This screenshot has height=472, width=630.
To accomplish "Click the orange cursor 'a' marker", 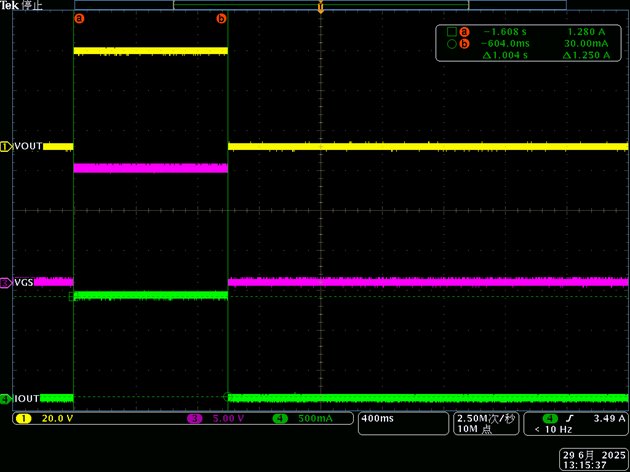I will point(80,18).
